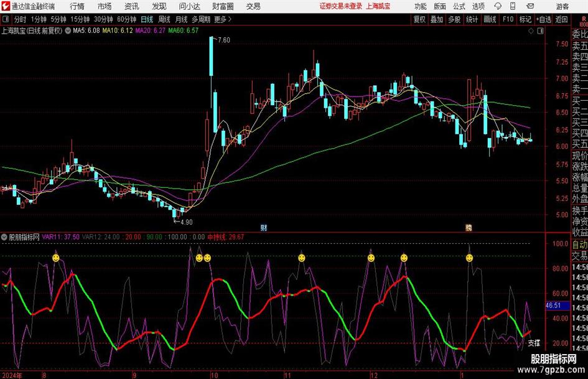Image resolution: width=588 pixels, height=379 pixels.
Task: Click the MA20: 6.27 label
Action: (x=151, y=30)
